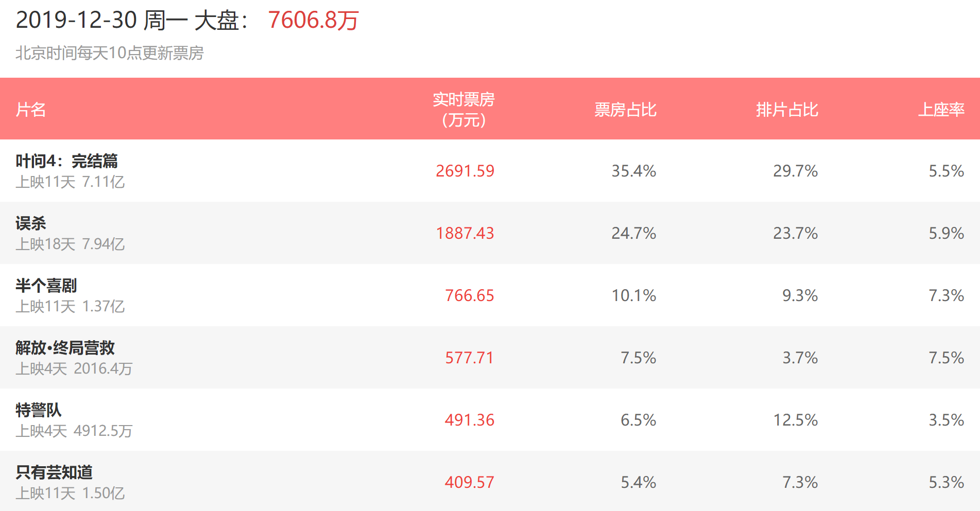Select the 1887.43 box office figure
Screen dimensions: 980x511
coord(465,233)
